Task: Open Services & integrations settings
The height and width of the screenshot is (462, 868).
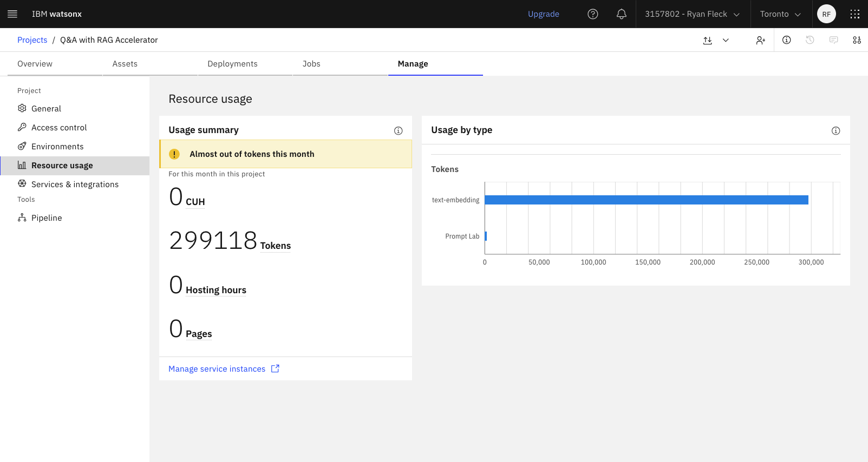Action: click(75, 184)
